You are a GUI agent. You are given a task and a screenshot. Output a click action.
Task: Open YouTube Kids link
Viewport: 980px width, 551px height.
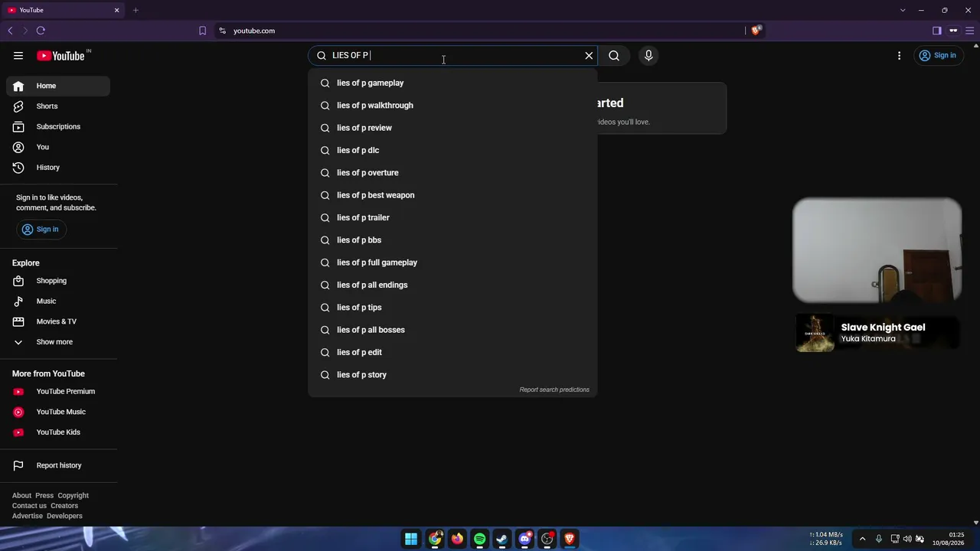(x=58, y=432)
